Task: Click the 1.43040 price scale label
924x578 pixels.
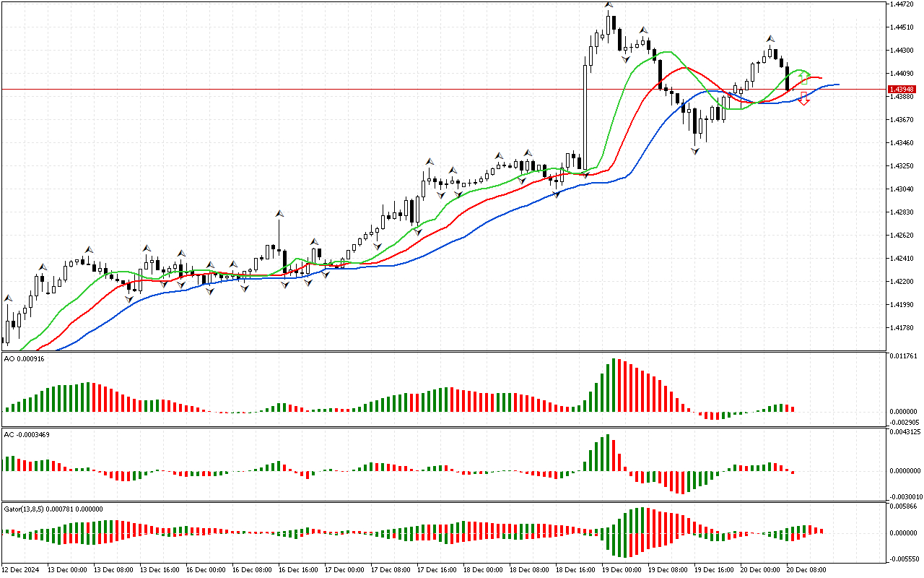Action: (902, 189)
